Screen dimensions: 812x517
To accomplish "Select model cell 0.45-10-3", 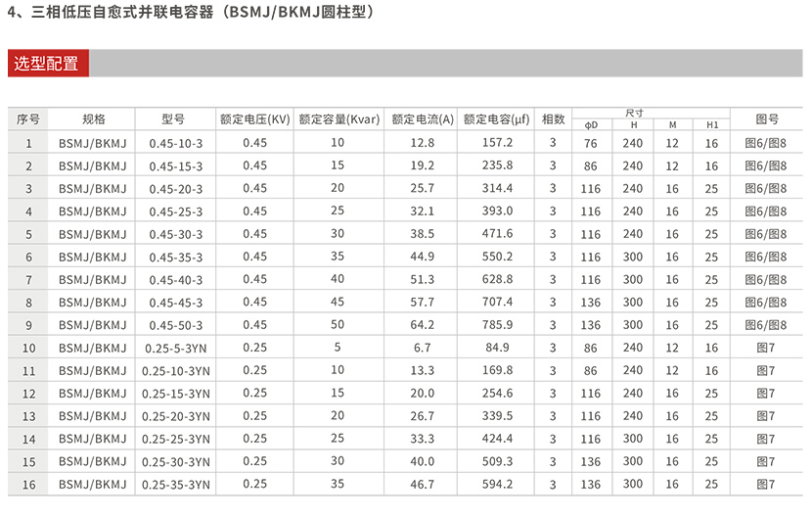I will [176, 143].
